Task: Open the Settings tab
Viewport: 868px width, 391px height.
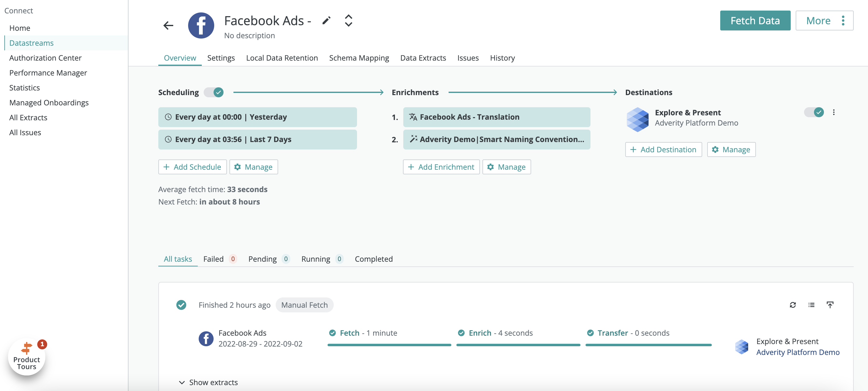Action: 221,58
